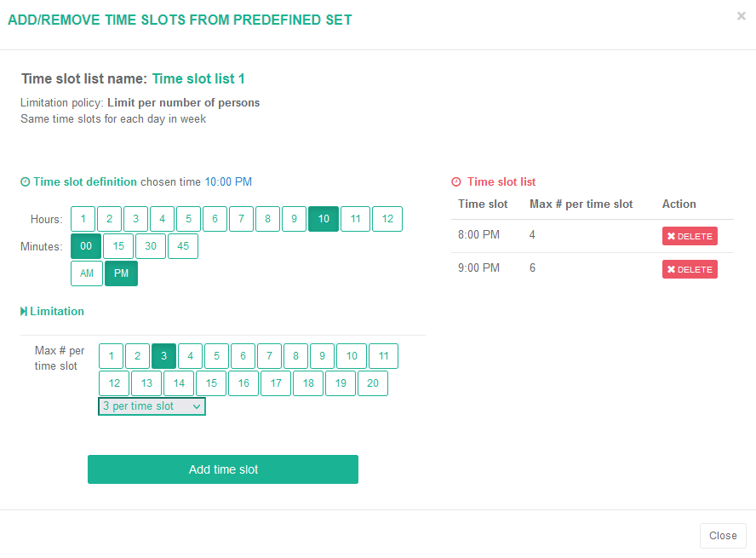Select AM for the time slot
Screen dimensions: 756x558
point(87,273)
